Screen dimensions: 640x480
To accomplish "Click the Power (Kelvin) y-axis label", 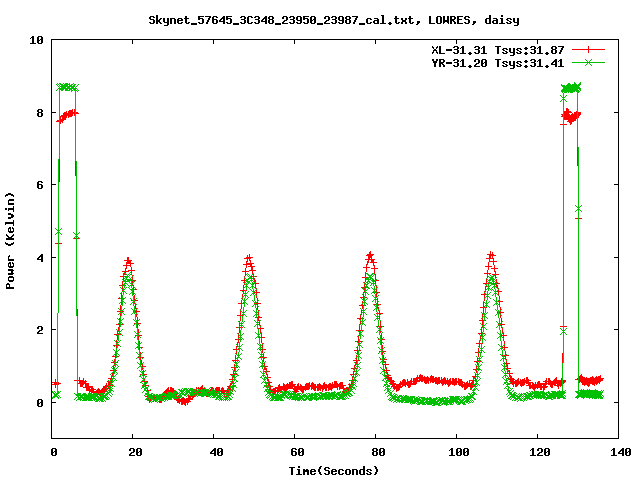I will [10, 241].
